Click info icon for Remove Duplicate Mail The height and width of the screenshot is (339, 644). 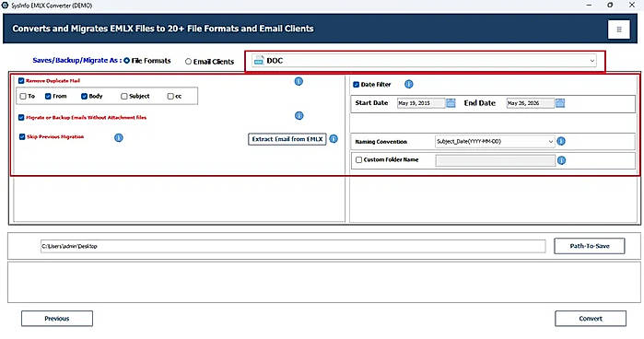(299, 81)
